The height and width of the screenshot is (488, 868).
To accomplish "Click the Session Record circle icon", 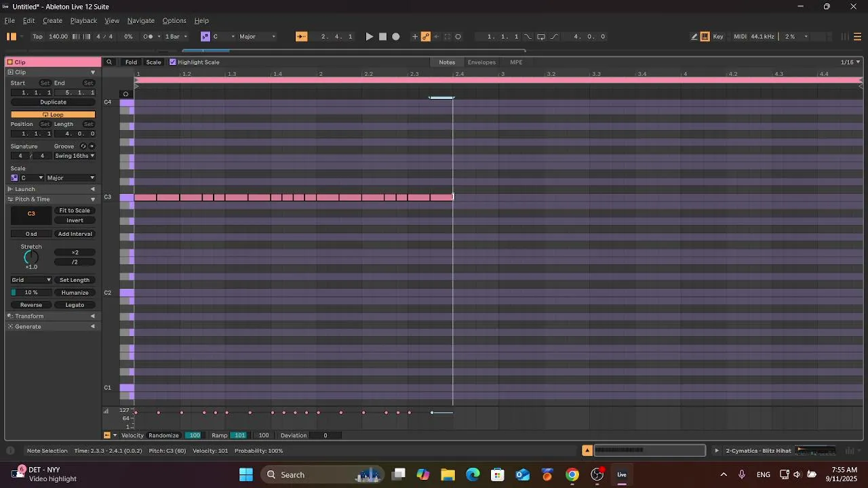I will point(458,37).
